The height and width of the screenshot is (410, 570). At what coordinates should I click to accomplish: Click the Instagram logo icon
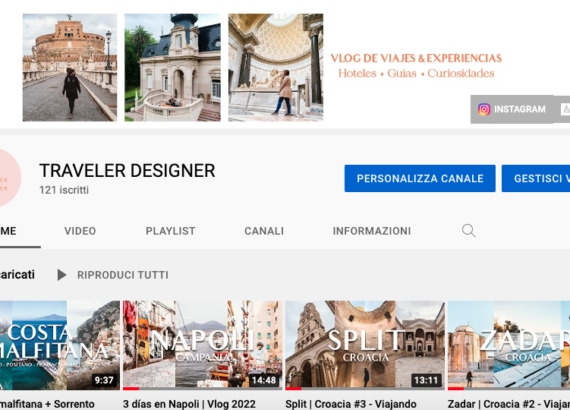(484, 109)
